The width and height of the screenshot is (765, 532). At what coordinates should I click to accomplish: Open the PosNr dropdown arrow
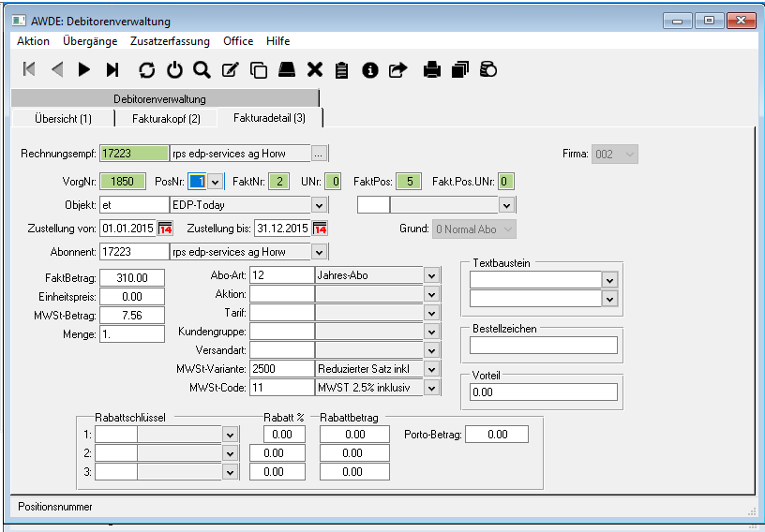[215, 181]
